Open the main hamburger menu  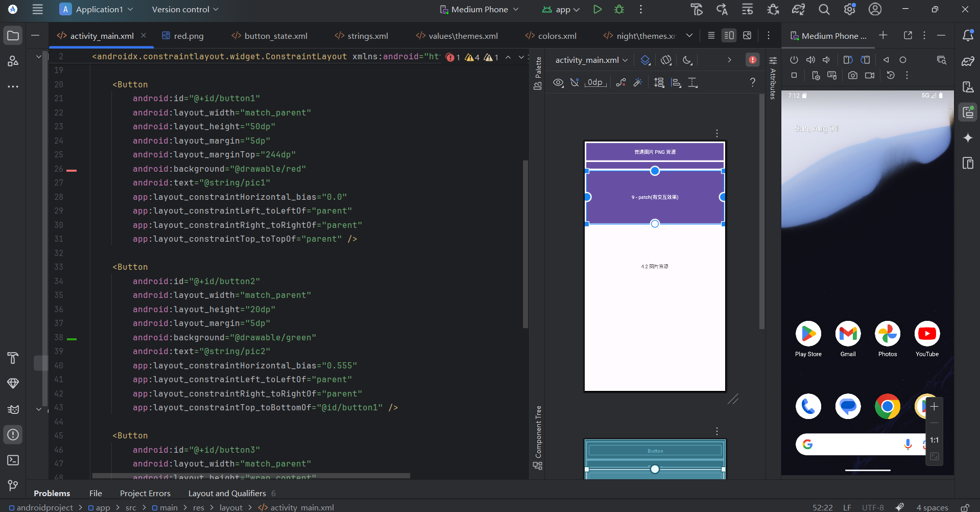click(37, 9)
